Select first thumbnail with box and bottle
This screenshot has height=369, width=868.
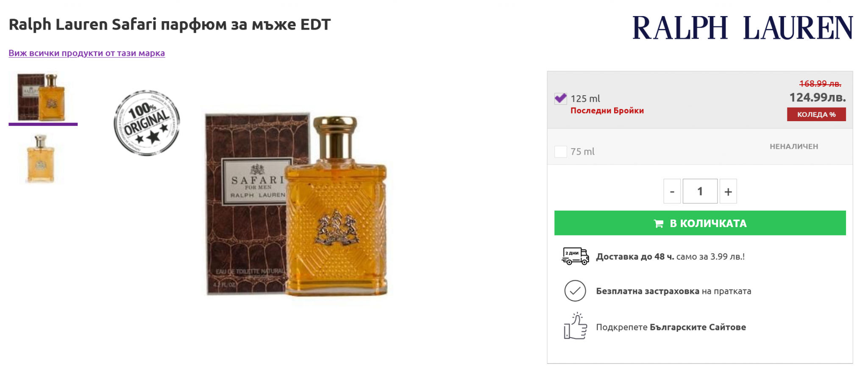42,97
